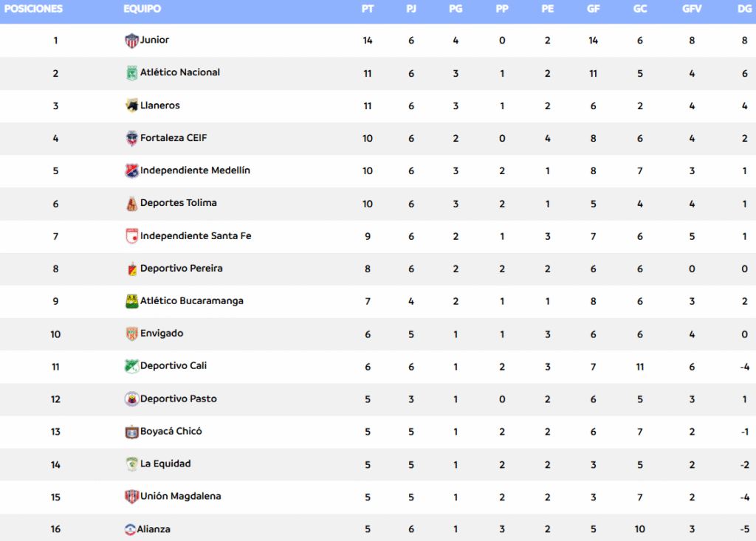Click the Fortaleza CEIF shield icon
The width and height of the screenshot is (756, 541).
point(131,138)
